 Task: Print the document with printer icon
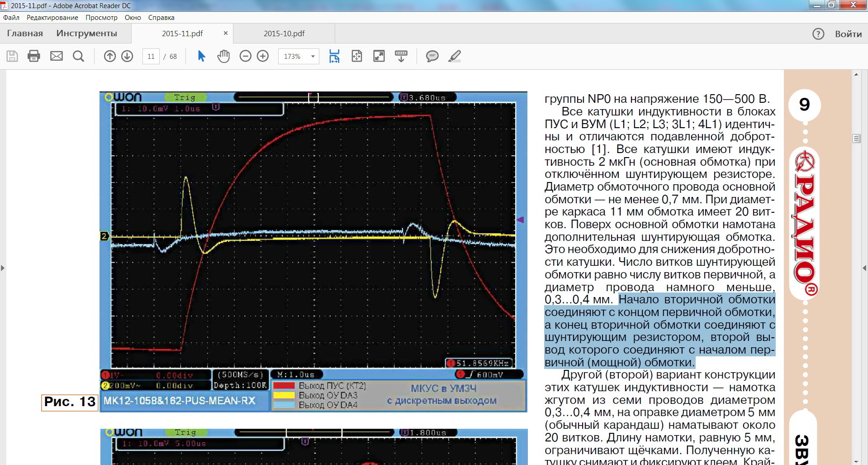[x=34, y=56]
